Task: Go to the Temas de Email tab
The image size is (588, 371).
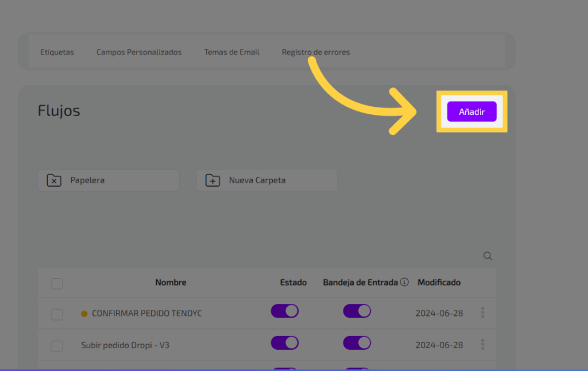Action: coord(231,52)
